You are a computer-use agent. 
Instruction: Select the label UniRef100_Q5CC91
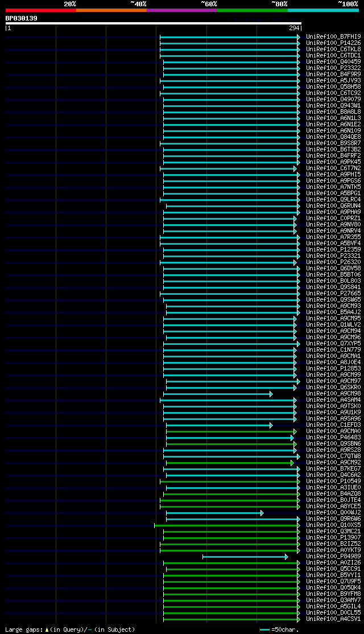333,569
